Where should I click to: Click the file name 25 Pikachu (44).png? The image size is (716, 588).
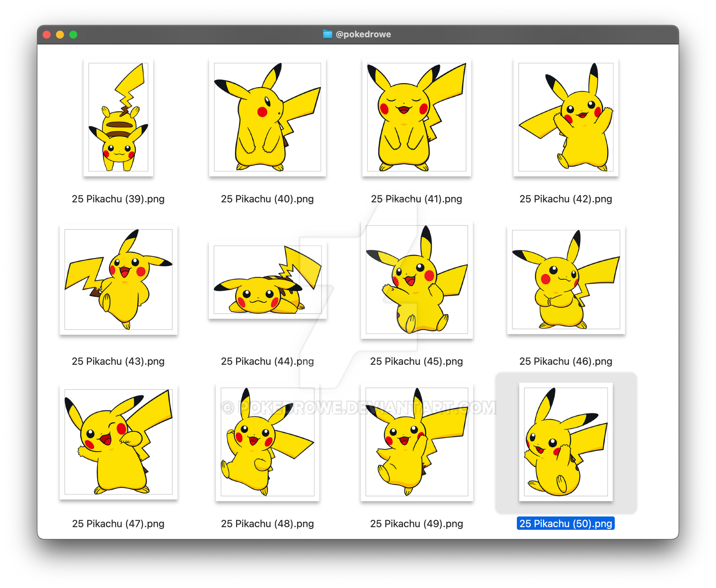click(x=267, y=361)
